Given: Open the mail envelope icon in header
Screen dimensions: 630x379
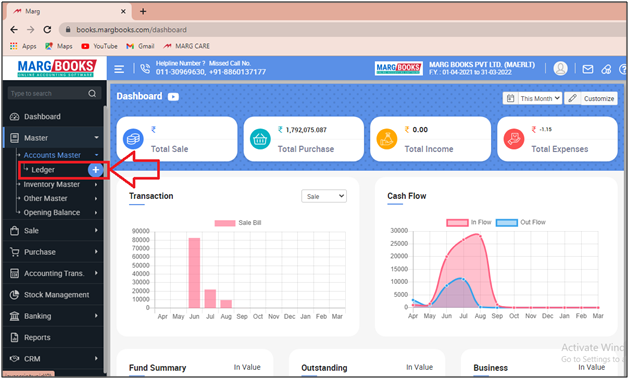Looking at the screenshot, I should click(x=588, y=69).
